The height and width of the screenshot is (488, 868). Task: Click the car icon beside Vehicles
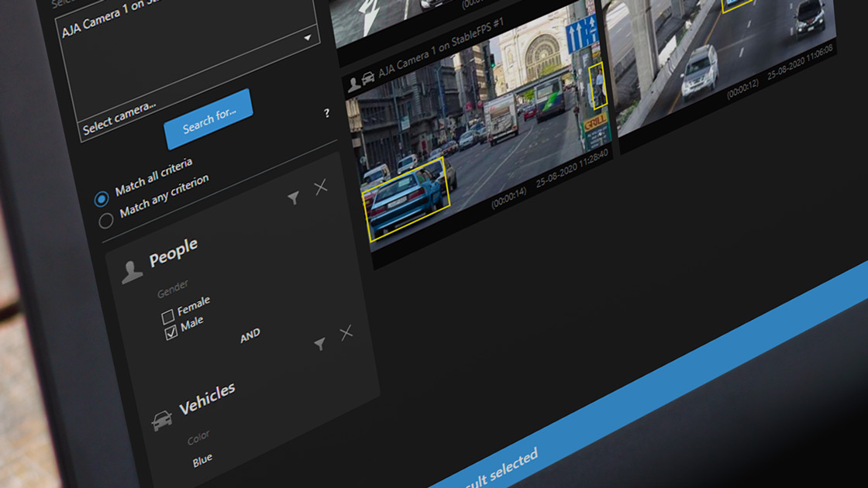162,420
